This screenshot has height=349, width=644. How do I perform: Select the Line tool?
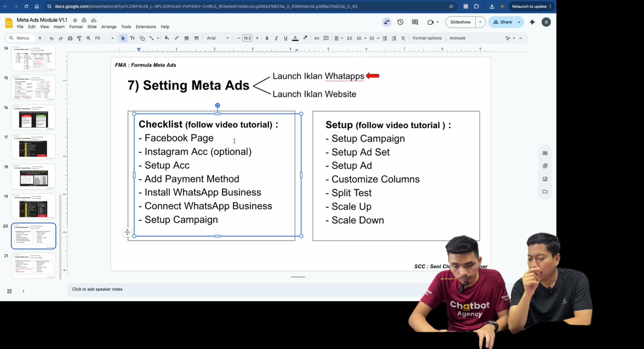(x=151, y=38)
